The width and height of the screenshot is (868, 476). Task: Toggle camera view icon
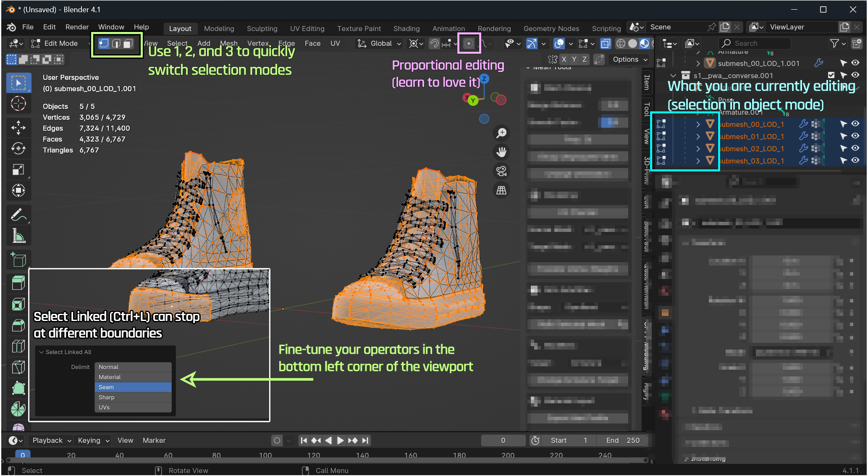[x=501, y=171]
